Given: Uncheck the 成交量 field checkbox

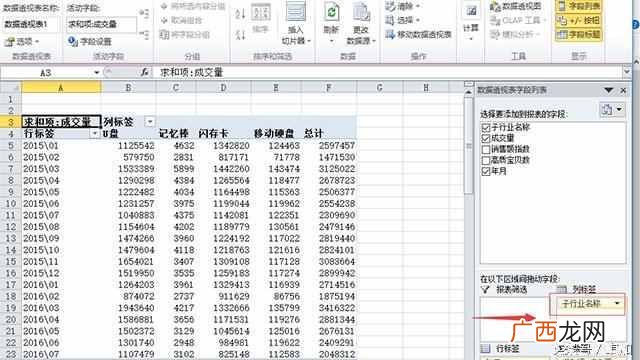Looking at the screenshot, I should point(486,139).
